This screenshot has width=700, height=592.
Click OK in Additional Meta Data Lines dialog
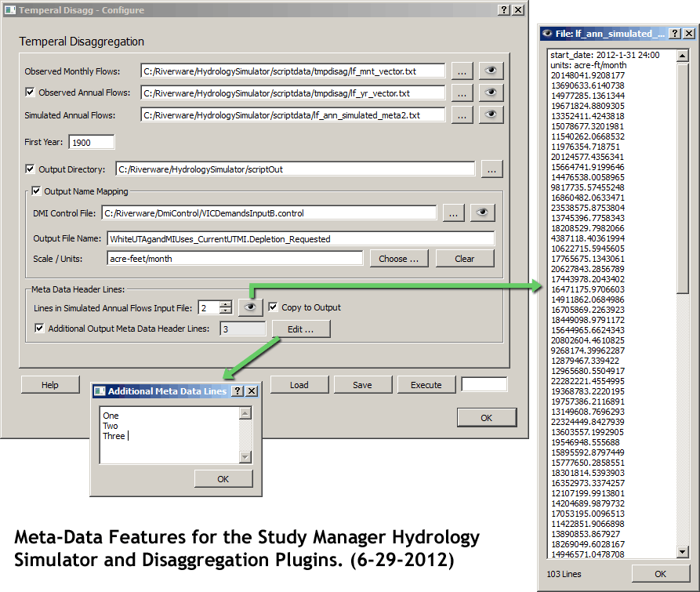223,479
